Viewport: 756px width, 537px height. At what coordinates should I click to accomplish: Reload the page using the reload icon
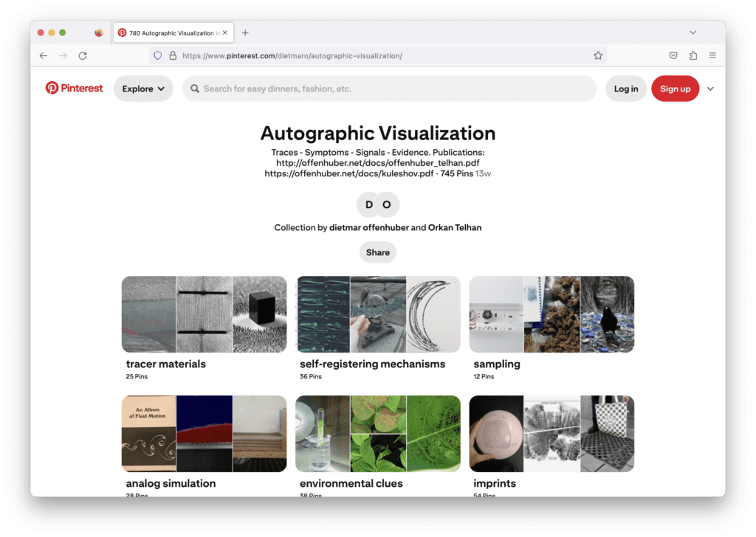[82, 55]
